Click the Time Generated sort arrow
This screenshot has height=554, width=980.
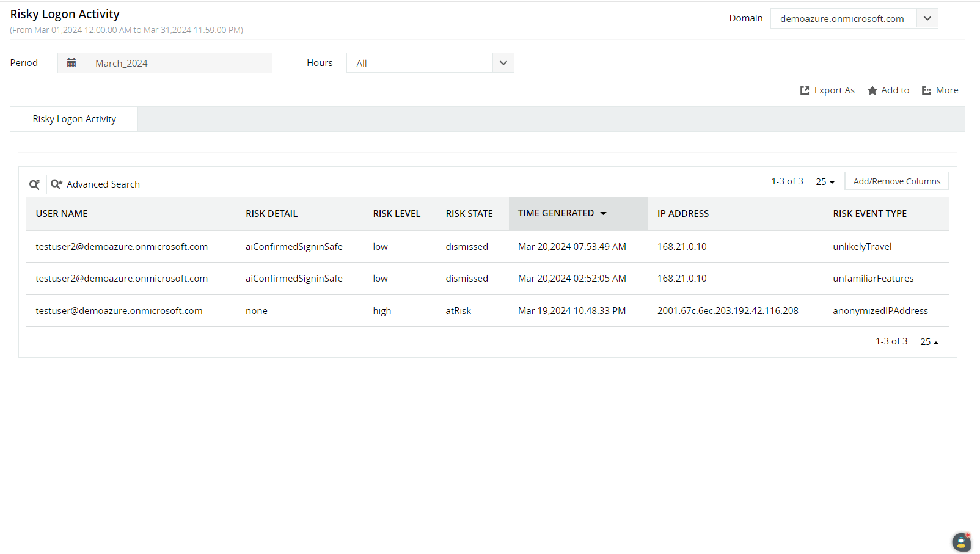pos(603,213)
